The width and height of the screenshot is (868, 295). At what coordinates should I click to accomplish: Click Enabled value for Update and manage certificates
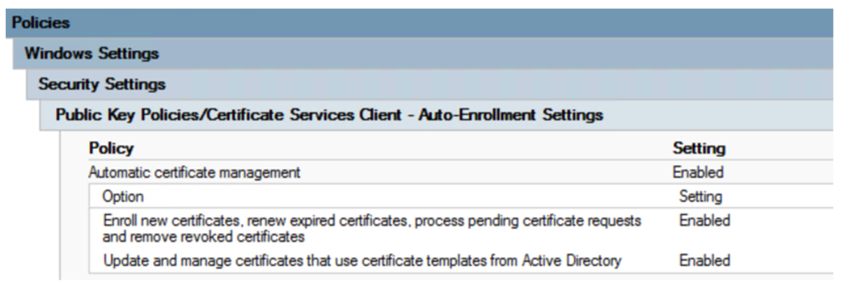click(704, 261)
